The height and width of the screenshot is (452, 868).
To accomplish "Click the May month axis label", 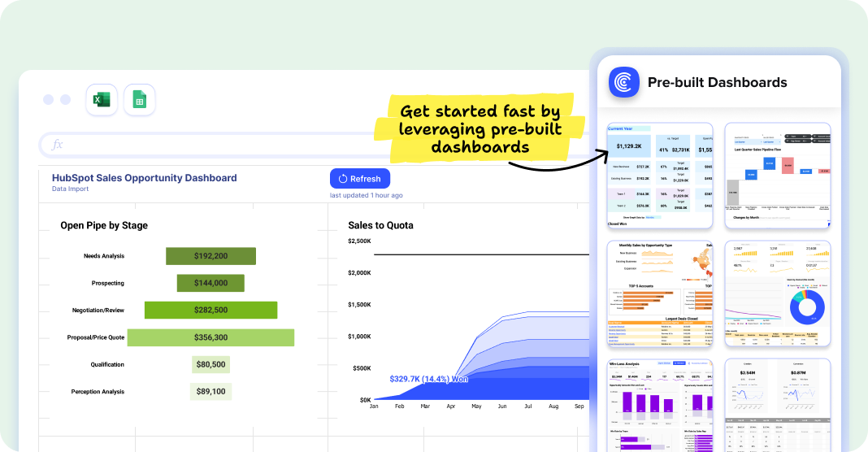I will pyautogui.click(x=476, y=406).
